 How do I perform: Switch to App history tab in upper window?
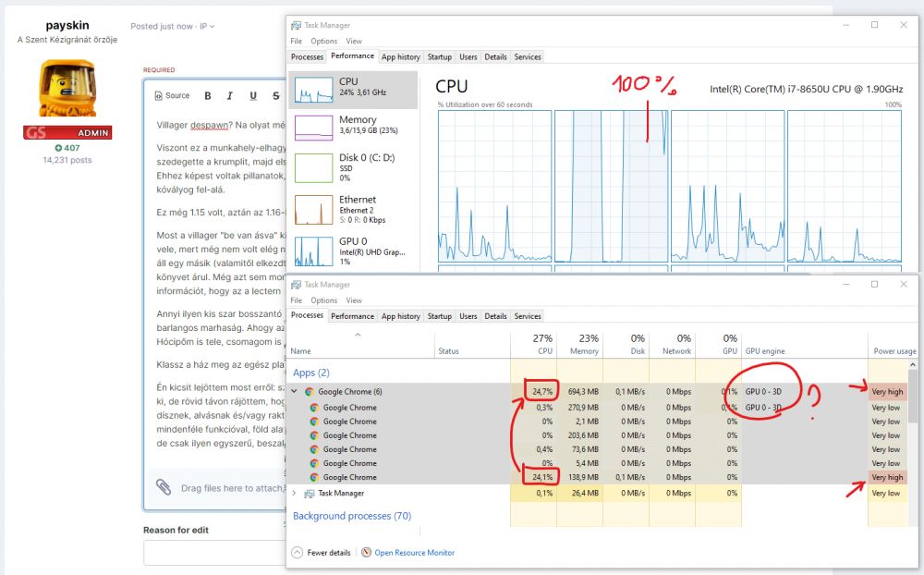[401, 57]
